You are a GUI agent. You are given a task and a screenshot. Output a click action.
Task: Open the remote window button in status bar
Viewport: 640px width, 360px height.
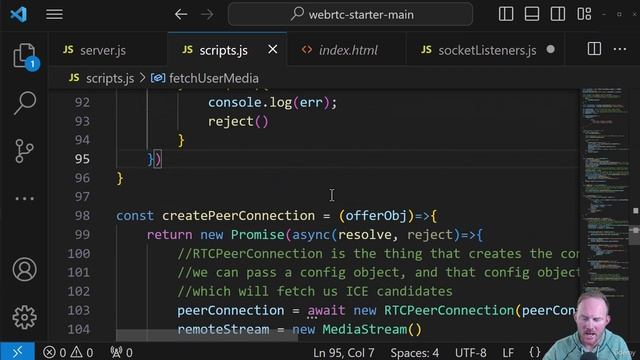(x=17, y=352)
